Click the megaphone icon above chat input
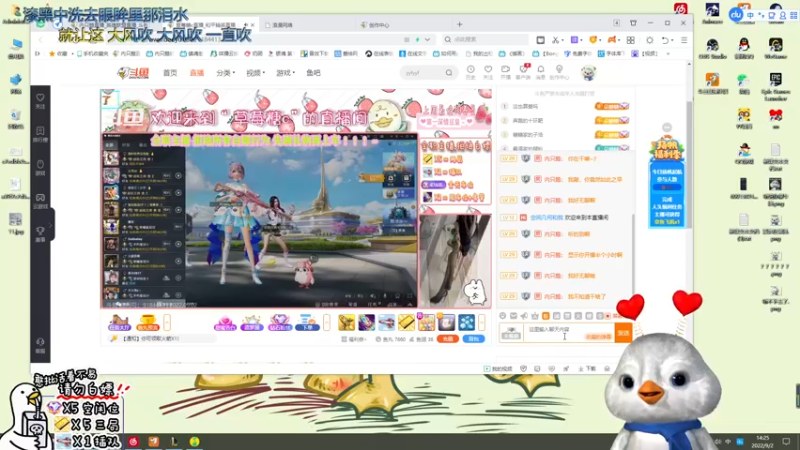 point(524,316)
